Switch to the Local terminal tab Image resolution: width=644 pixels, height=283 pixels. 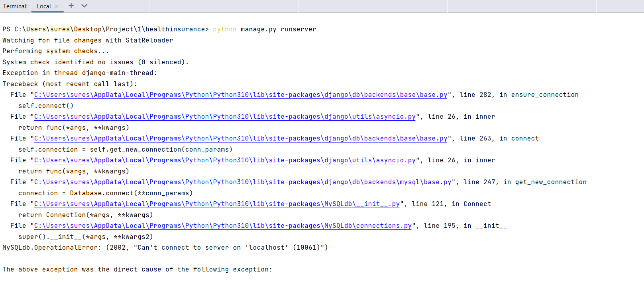tap(44, 6)
